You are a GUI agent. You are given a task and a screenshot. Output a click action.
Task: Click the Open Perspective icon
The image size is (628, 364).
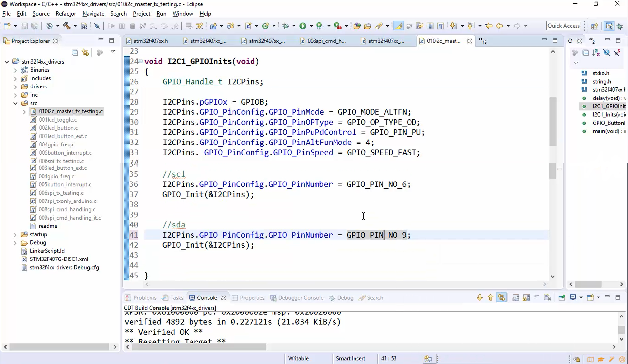click(x=594, y=26)
